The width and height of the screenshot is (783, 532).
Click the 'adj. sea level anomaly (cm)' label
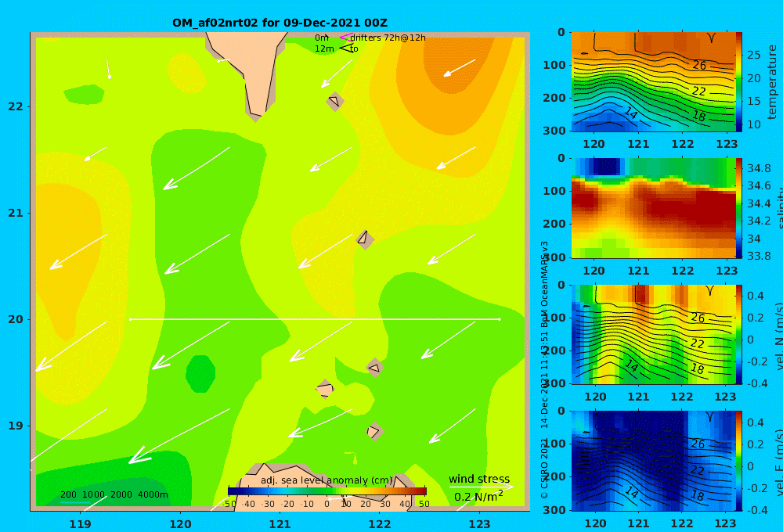pyautogui.click(x=327, y=480)
